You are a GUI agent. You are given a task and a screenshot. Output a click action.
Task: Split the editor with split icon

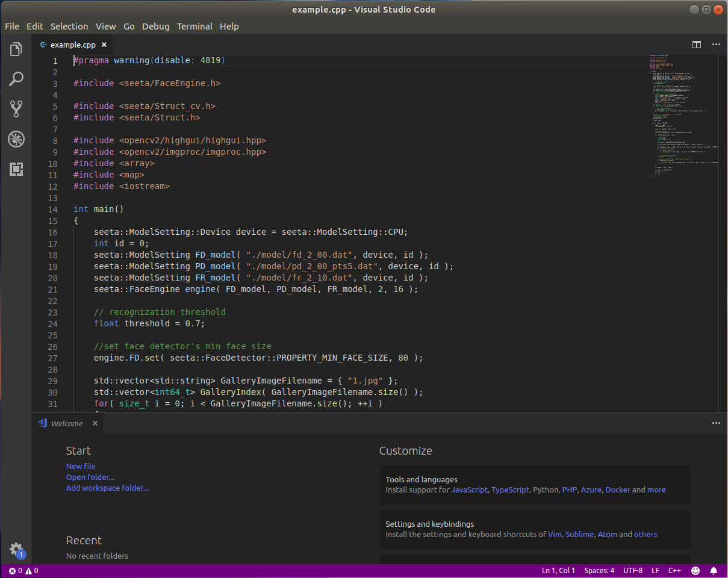click(697, 45)
